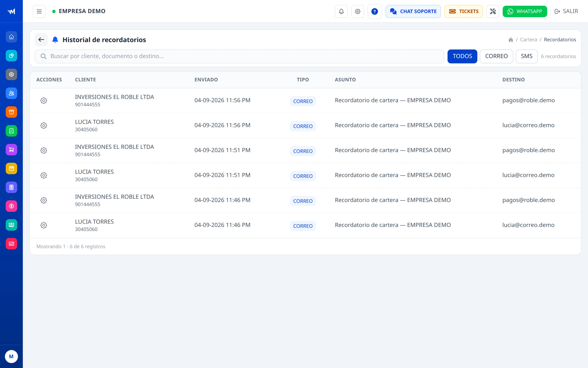The image size is (588, 368).
Task: Open the purple calculator sidebar icon
Action: [11, 187]
